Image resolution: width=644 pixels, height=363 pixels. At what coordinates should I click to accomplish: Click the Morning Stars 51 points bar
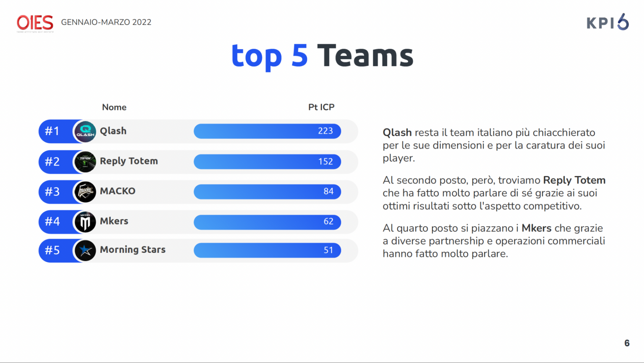pyautogui.click(x=267, y=250)
